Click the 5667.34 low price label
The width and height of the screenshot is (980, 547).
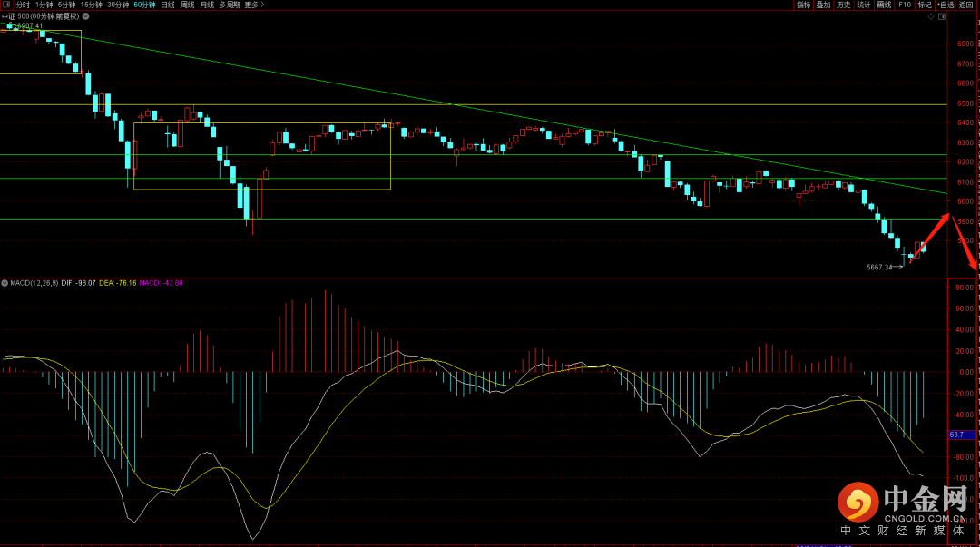[x=879, y=267]
